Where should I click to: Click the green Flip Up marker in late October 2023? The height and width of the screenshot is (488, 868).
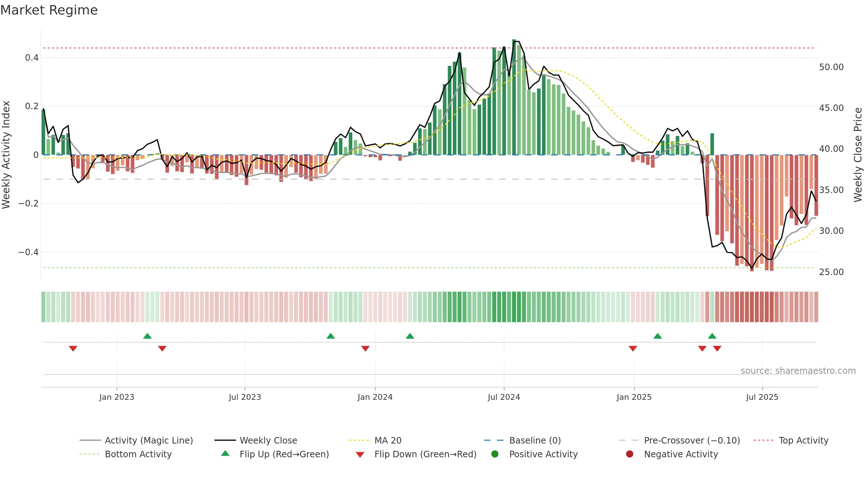point(331,336)
